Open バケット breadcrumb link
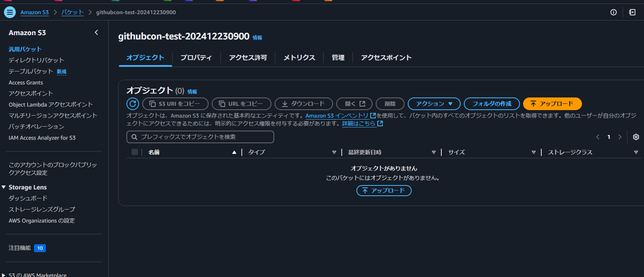This screenshot has height=277, width=644. [x=72, y=12]
